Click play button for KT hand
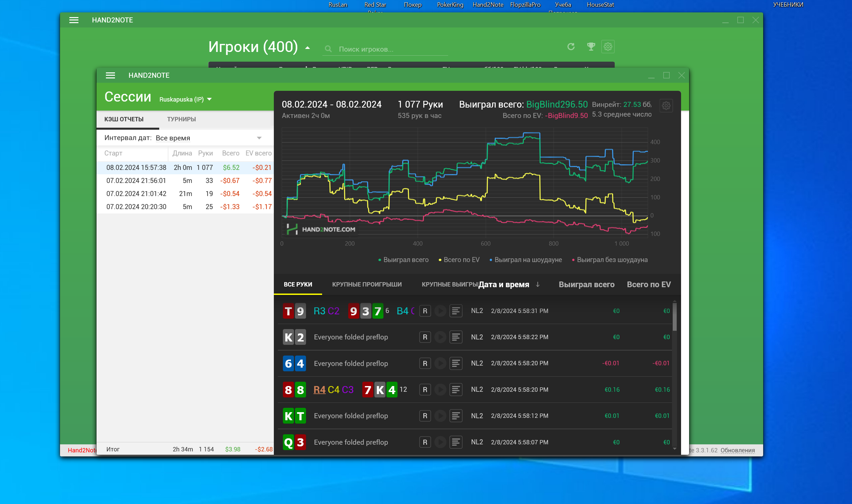 [x=440, y=416]
